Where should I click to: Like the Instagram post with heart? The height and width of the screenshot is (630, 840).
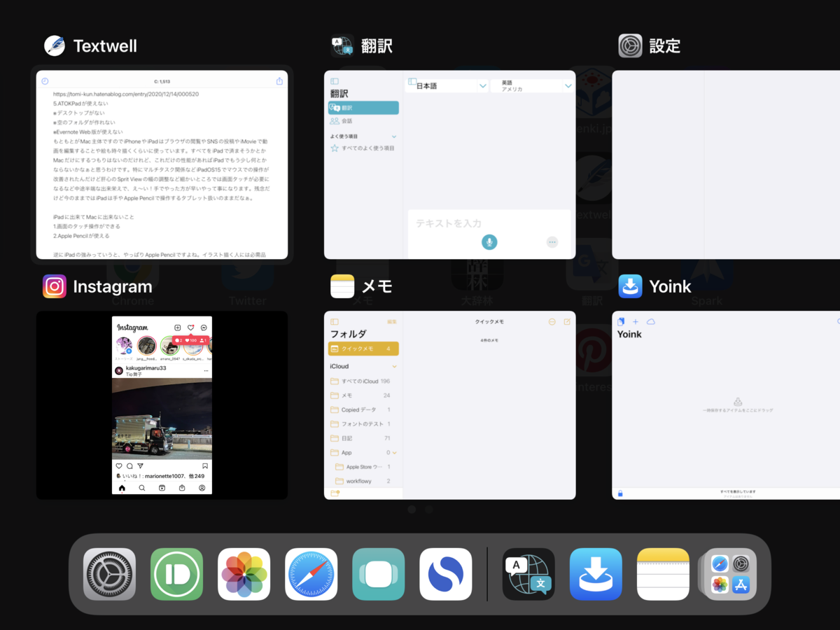coord(118,465)
